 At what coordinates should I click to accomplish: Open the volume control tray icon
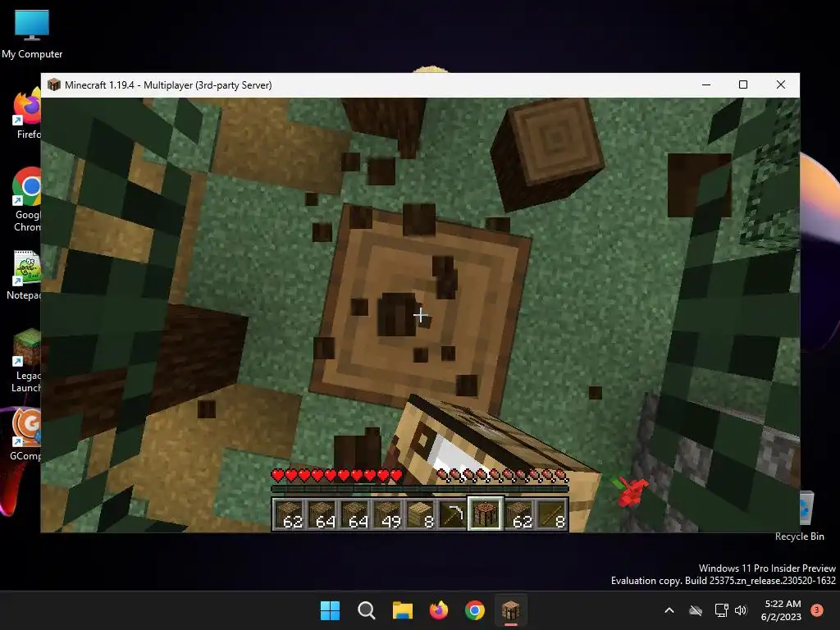click(x=741, y=610)
